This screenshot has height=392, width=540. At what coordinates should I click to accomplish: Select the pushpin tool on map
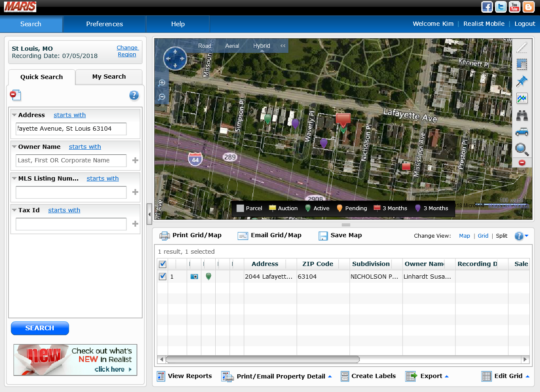click(x=522, y=81)
